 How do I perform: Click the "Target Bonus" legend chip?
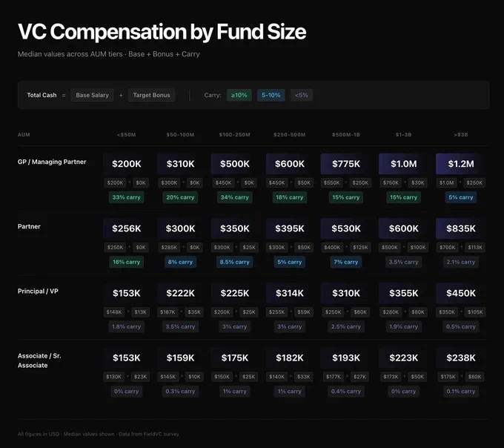click(151, 95)
